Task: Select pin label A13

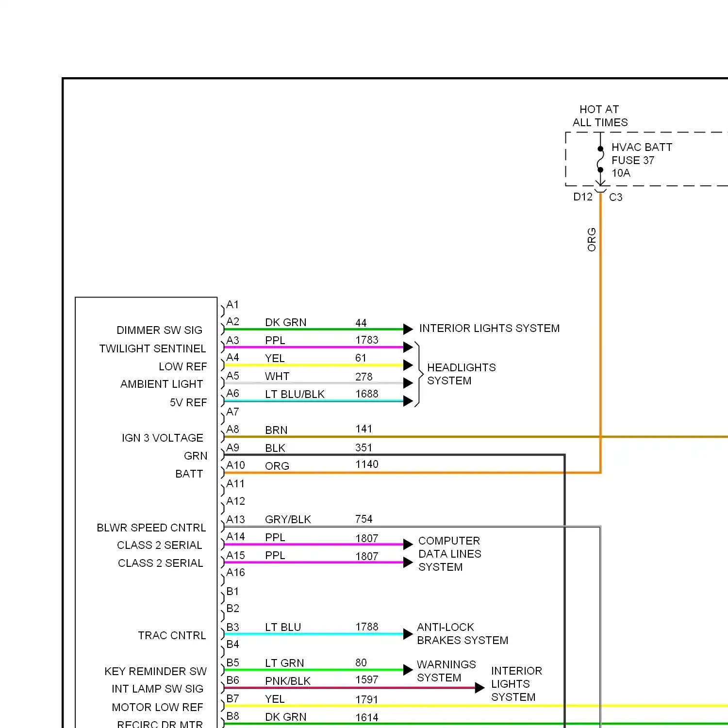Action: point(235,519)
